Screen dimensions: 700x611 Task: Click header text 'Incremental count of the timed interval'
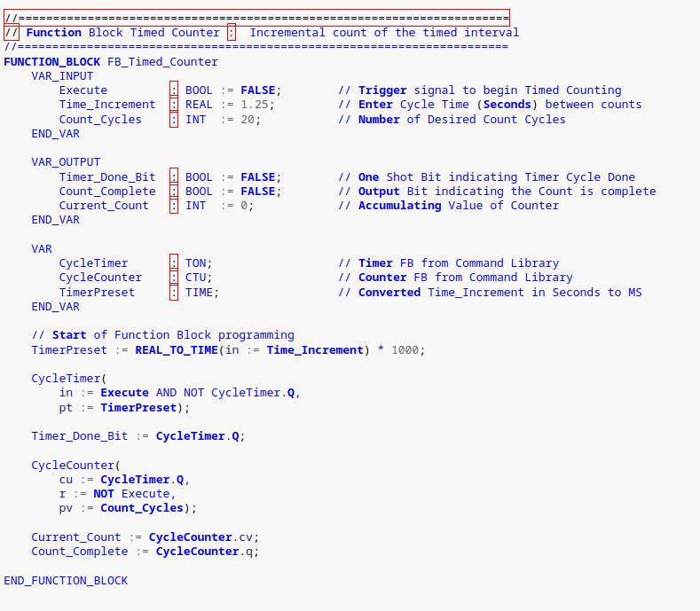point(384,33)
